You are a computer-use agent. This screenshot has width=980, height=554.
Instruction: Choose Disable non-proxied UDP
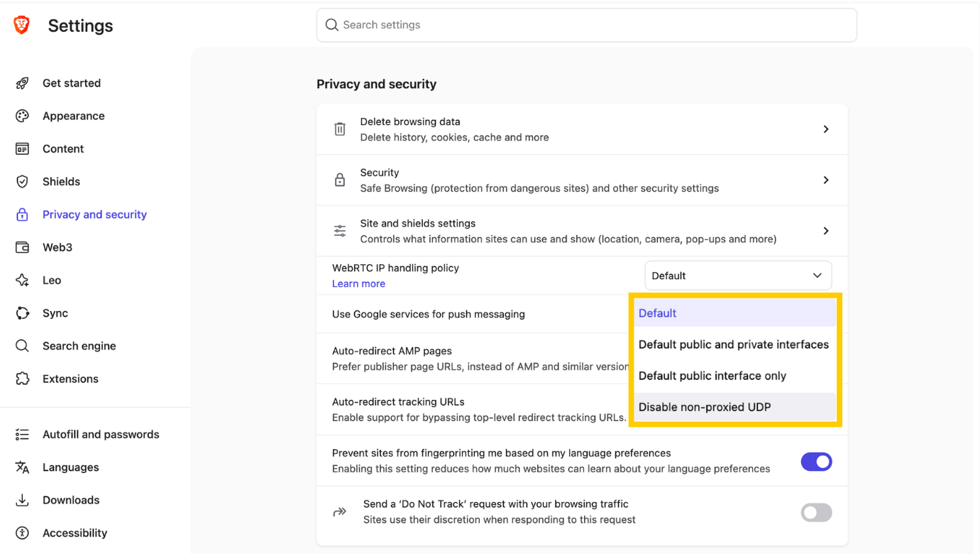pos(735,407)
